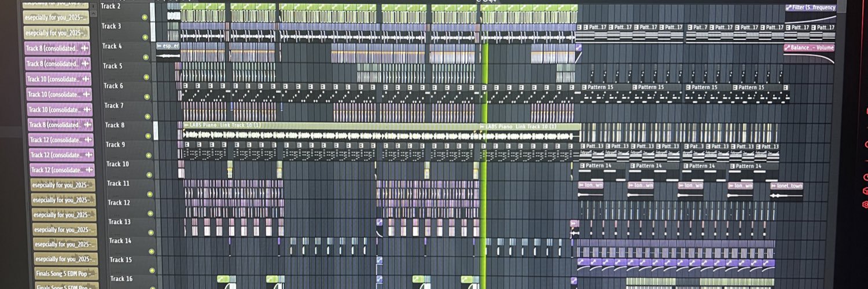Disable Track 11 via its mute LED
The height and width of the screenshot is (289, 868).
(150, 194)
